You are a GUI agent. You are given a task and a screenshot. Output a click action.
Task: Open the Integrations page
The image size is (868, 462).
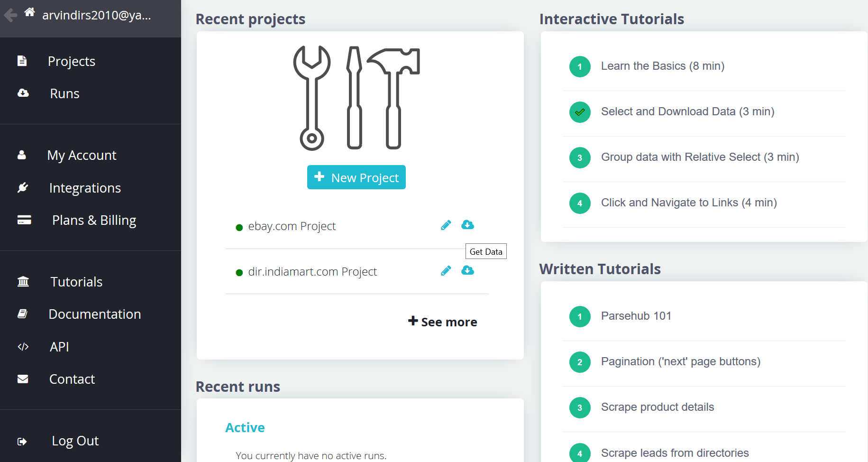point(85,188)
